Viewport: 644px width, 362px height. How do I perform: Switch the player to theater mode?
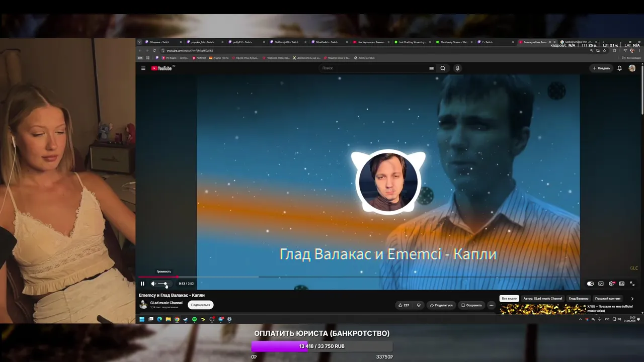622,284
